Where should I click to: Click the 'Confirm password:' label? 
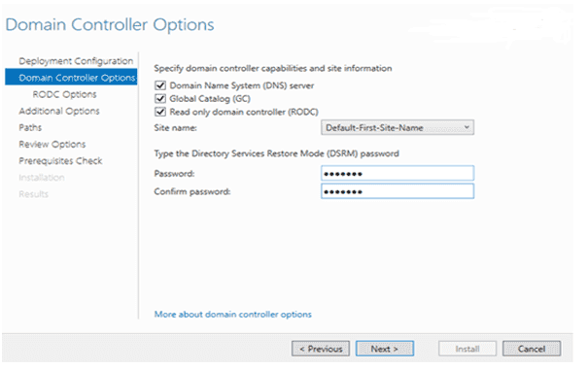pos(192,191)
